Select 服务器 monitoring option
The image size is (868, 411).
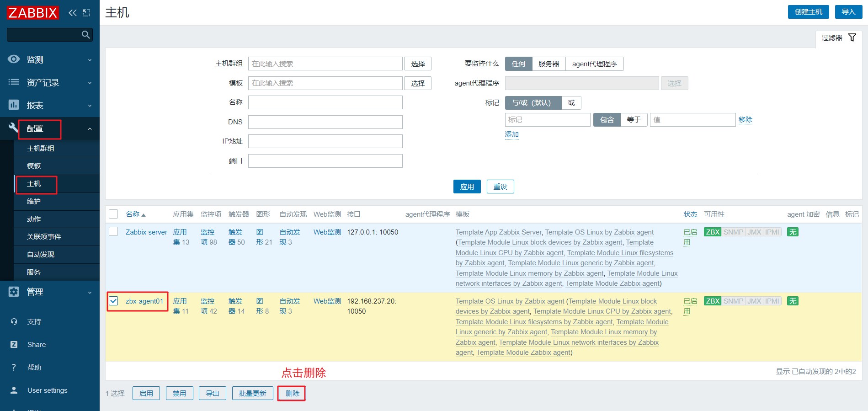coord(548,64)
